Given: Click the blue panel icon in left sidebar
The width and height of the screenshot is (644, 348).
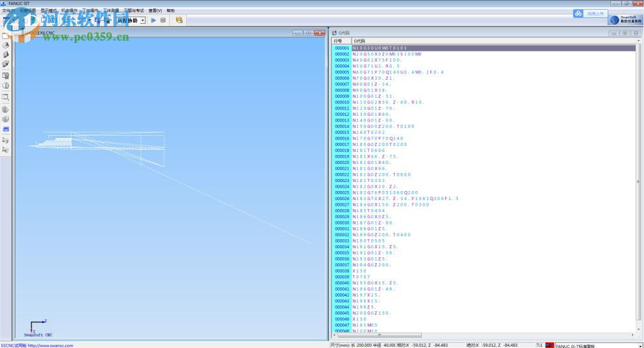Looking at the screenshot, I should (6, 129).
